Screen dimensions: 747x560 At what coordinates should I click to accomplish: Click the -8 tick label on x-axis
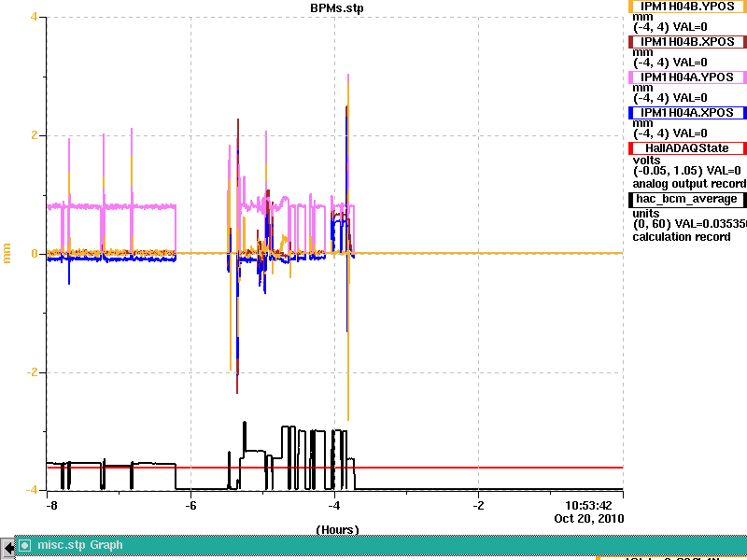click(x=51, y=505)
